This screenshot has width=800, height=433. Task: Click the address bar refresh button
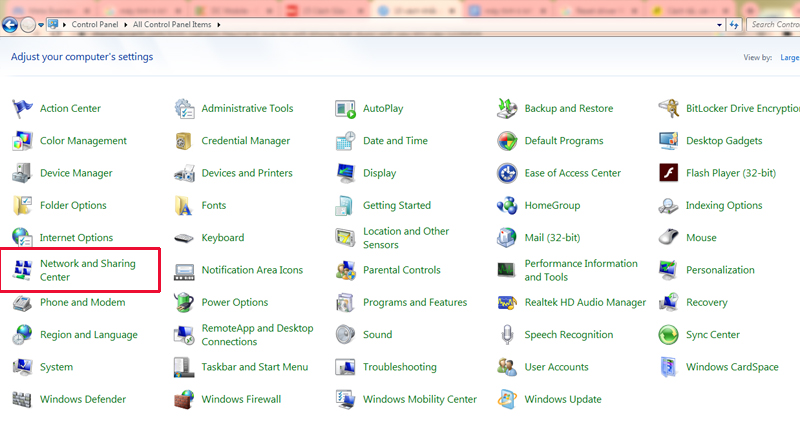[734, 24]
